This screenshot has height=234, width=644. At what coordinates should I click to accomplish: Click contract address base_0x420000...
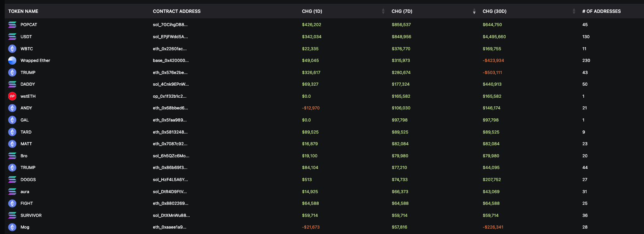tap(171, 60)
